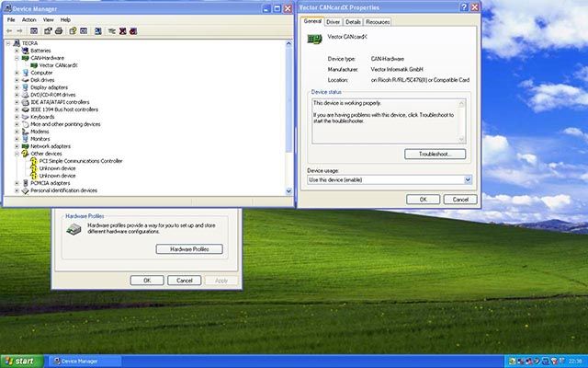The image size is (588, 368).
Task: Switch to the Resources tab
Action: pyautogui.click(x=378, y=22)
